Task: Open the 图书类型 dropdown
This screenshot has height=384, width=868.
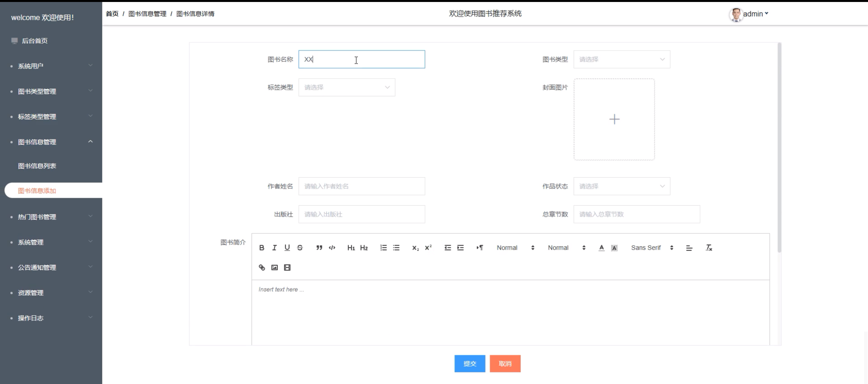Action: (x=622, y=59)
